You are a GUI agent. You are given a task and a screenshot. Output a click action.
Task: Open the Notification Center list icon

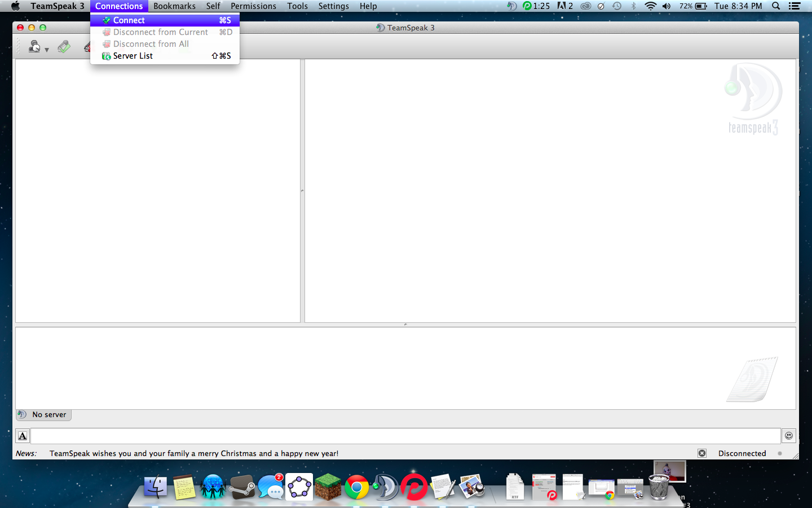(x=795, y=6)
